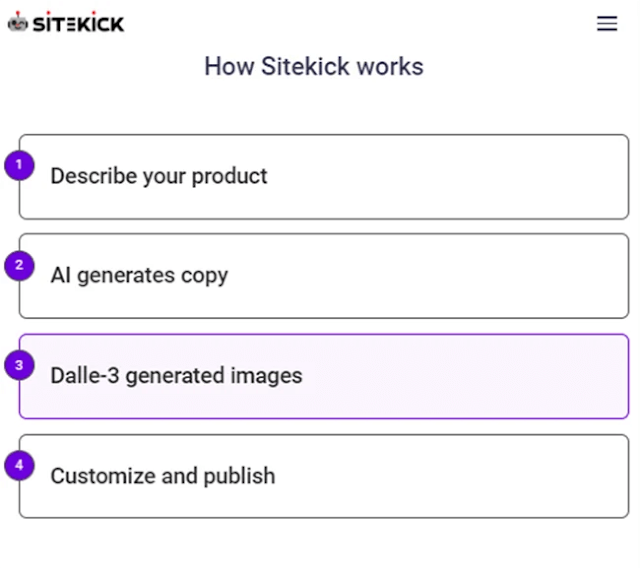Click the word 'How' in the heading
Screen dimensions: 640x568
(x=225, y=67)
